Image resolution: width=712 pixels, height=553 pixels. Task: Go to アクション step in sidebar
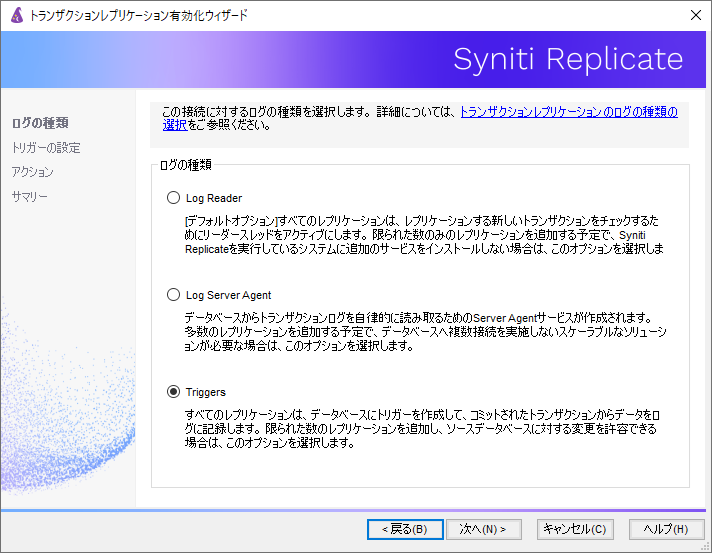click(32, 172)
